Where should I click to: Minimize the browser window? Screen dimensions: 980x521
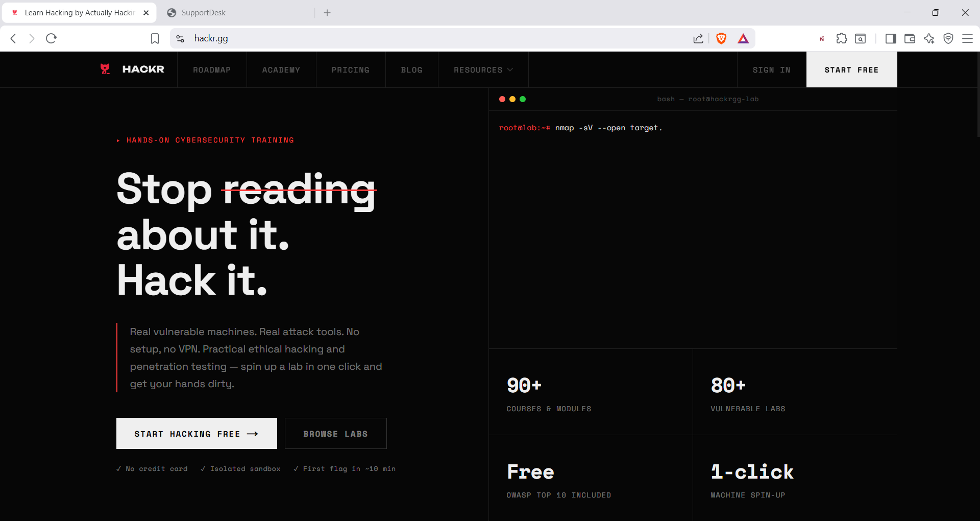pos(907,13)
